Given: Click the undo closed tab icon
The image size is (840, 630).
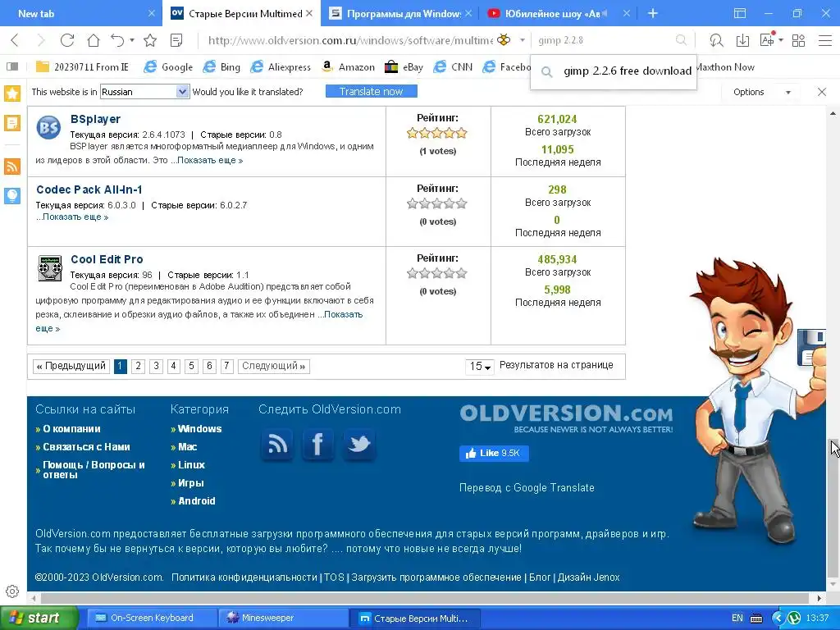Looking at the screenshot, I should [117, 40].
